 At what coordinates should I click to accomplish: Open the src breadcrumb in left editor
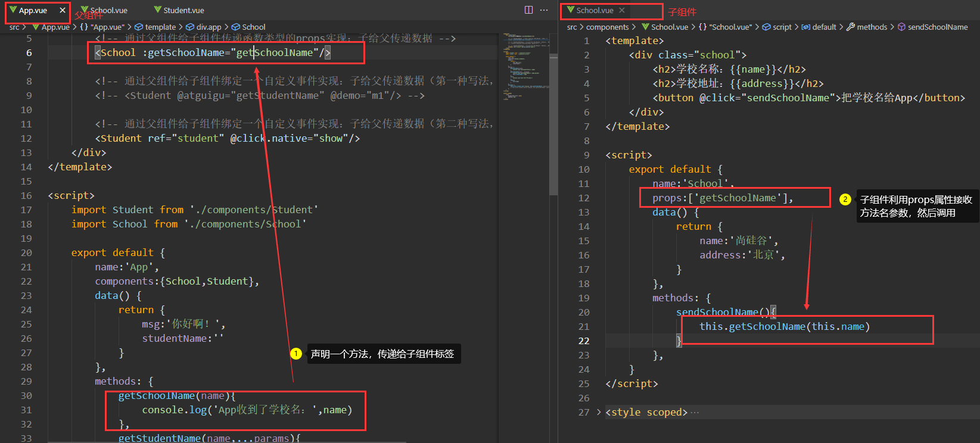coord(14,27)
